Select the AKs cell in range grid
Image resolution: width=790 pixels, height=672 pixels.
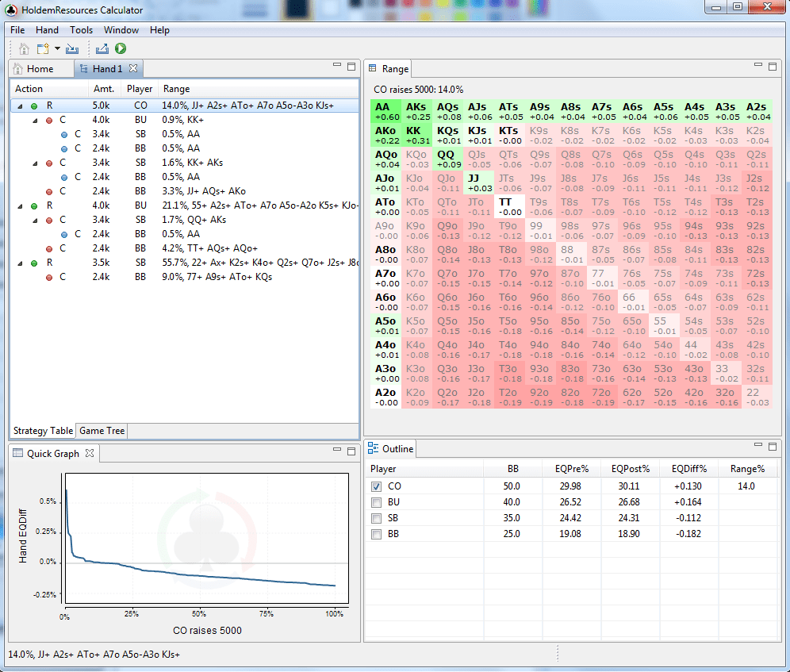point(416,111)
